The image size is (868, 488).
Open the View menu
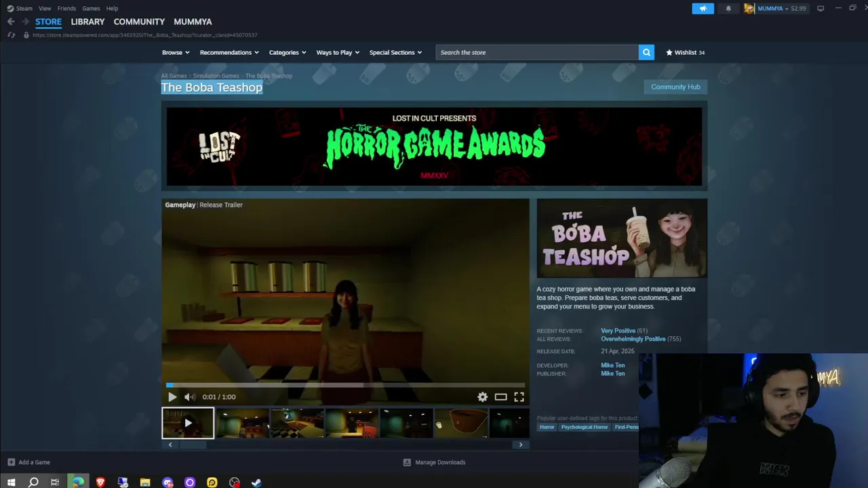[45, 8]
